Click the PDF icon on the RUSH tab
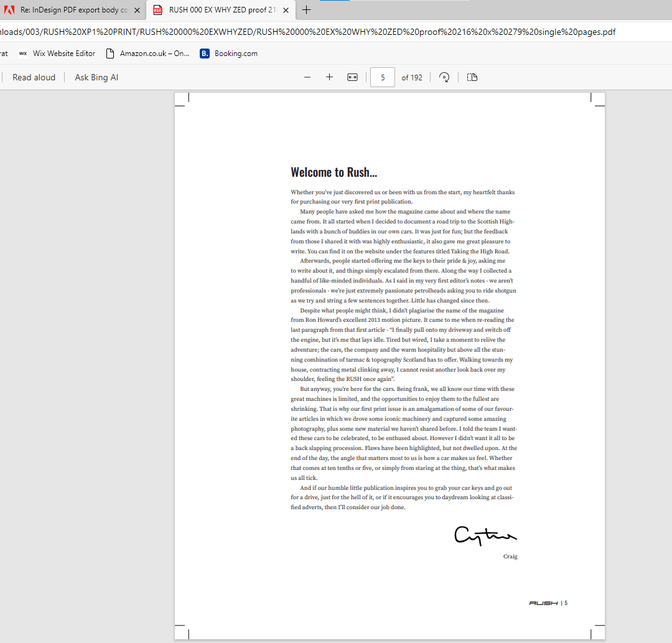This screenshot has height=643, width=672. pyautogui.click(x=157, y=10)
